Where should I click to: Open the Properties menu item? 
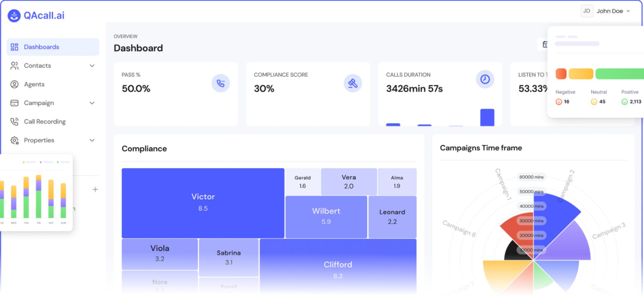pyautogui.click(x=53, y=140)
